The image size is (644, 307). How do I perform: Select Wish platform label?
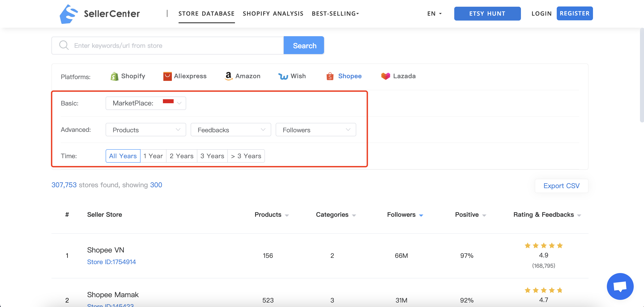pos(298,76)
